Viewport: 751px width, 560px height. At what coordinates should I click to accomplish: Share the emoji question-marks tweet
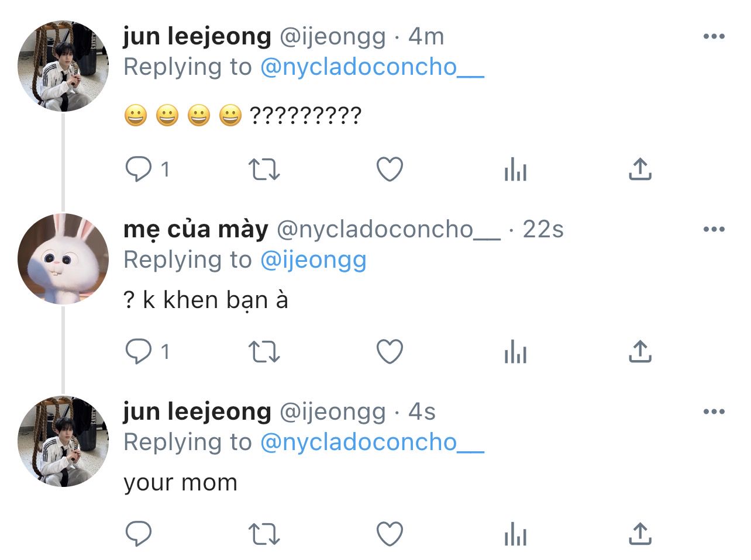[x=640, y=170]
